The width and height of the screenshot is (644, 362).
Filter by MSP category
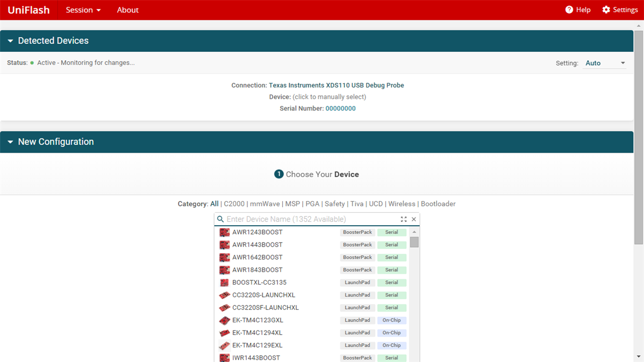tap(292, 204)
